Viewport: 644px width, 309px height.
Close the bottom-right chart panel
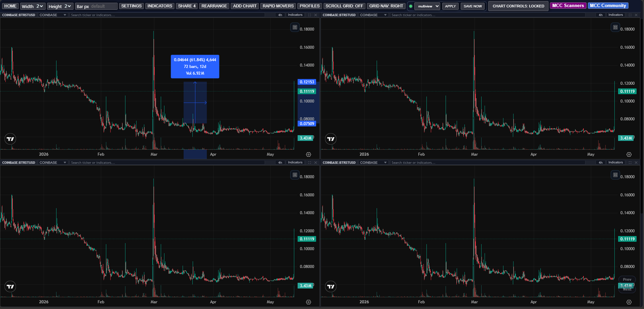tap(636, 163)
